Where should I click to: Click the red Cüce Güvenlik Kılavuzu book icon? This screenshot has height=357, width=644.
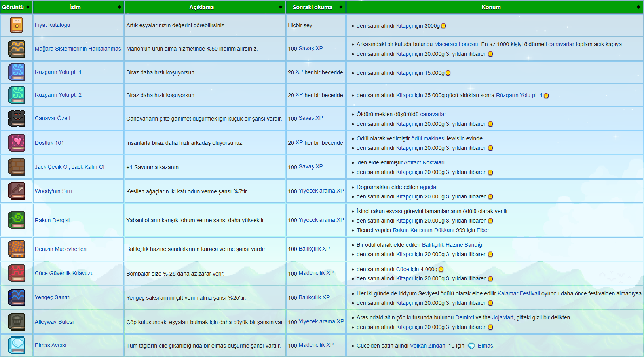[17, 273]
